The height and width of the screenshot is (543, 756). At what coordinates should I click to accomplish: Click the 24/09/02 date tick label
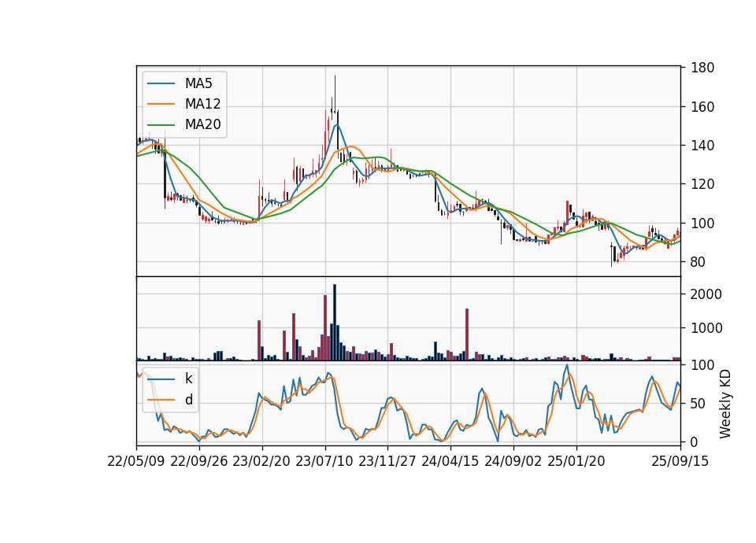coord(513,461)
